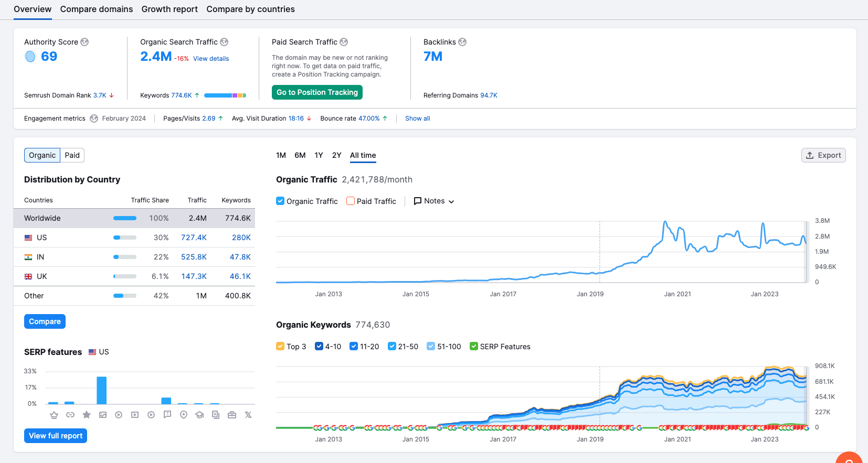Click the UK flag icon in country table
The width and height of the screenshot is (868, 463).
[28, 277]
